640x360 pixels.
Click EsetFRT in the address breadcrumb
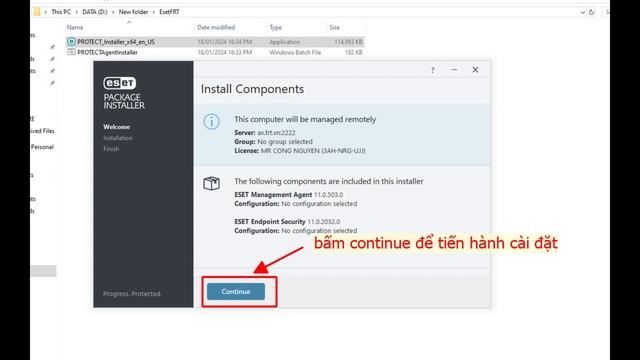[169, 12]
